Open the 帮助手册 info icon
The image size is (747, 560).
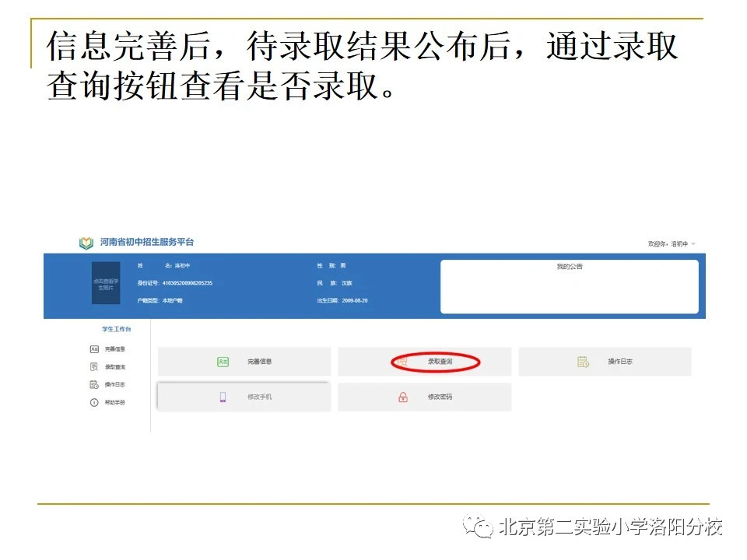pyautogui.click(x=94, y=402)
